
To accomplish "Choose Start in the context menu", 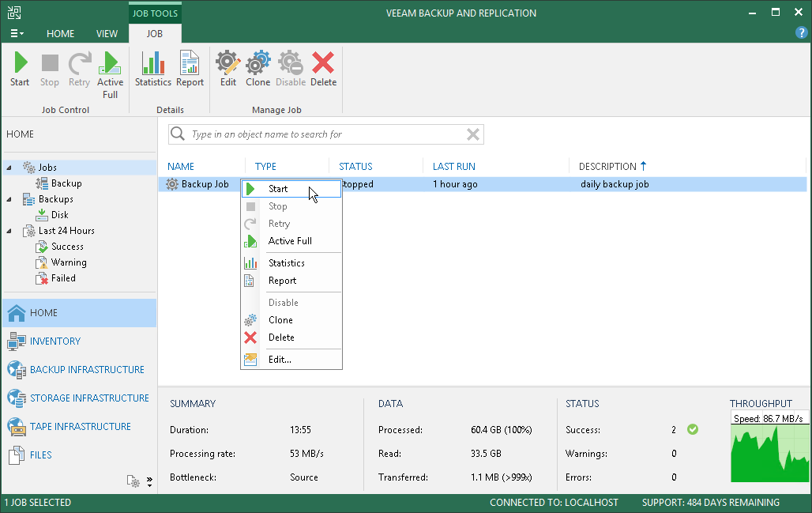I will pyautogui.click(x=291, y=189).
